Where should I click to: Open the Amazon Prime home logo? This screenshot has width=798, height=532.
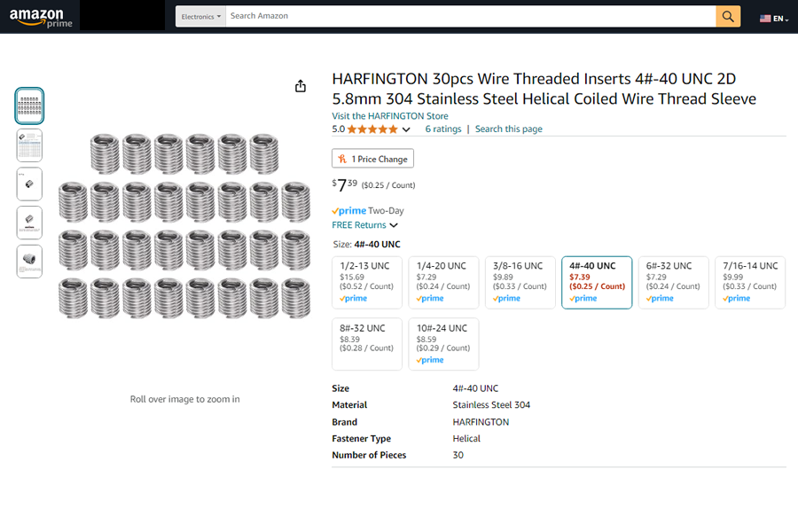(41, 18)
